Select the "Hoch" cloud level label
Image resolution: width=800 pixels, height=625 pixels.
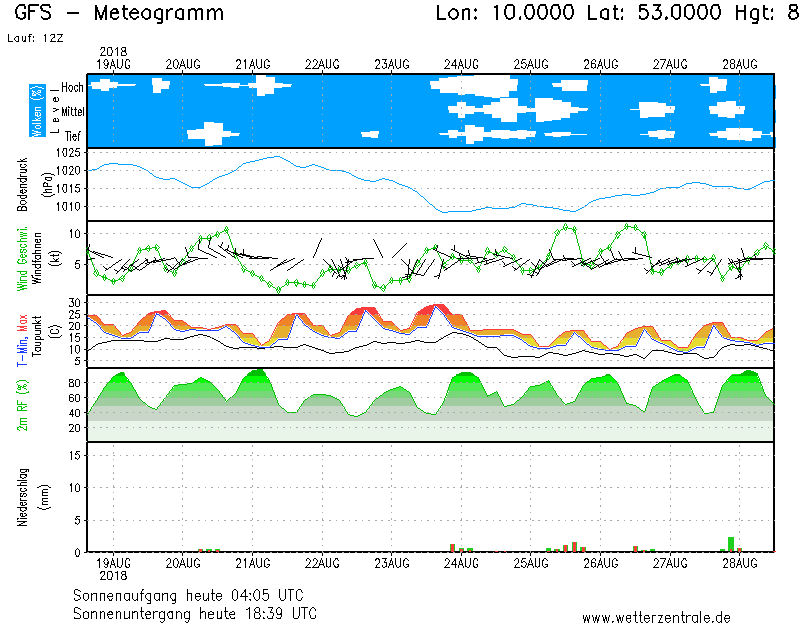(72, 87)
